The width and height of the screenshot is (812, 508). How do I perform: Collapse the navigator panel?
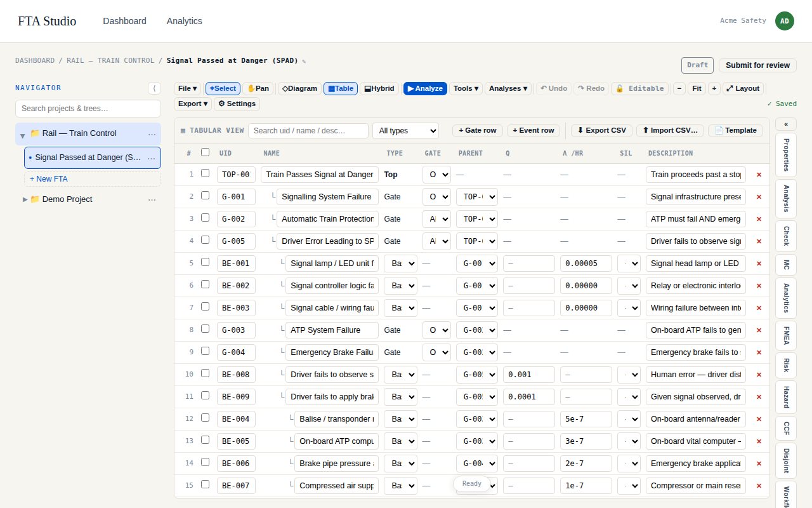click(x=154, y=88)
